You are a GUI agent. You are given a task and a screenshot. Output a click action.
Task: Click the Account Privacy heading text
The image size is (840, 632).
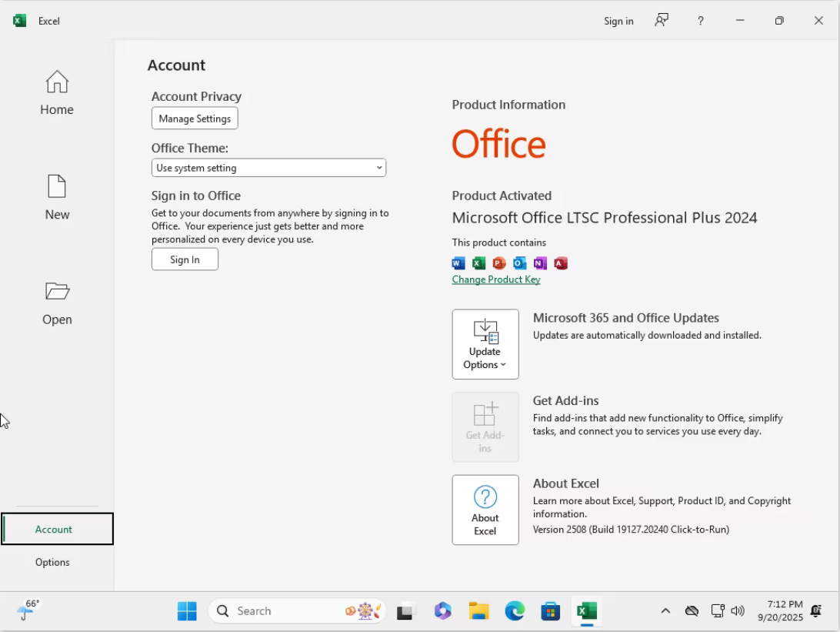click(x=196, y=96)
